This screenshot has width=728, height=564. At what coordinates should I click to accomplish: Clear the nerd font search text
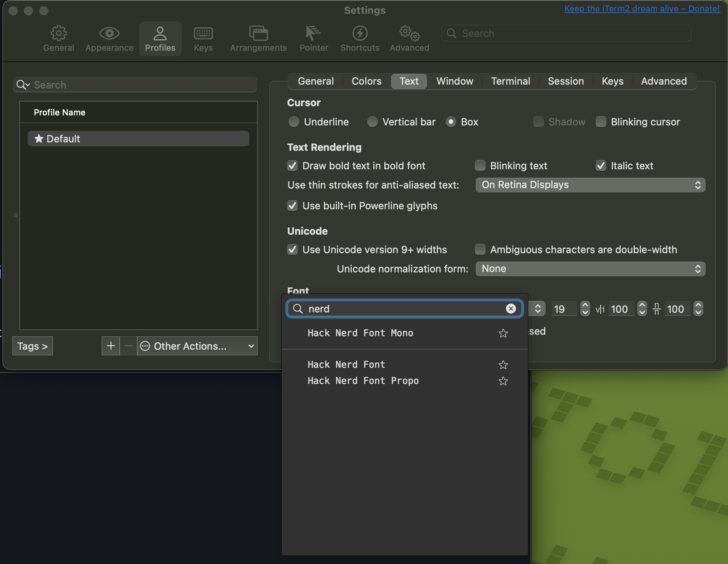pos(511,309)
